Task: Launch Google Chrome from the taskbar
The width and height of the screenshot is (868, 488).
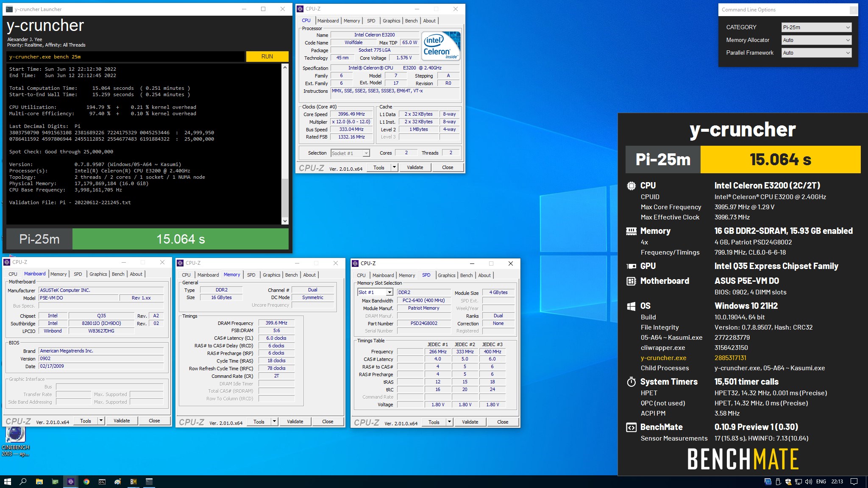Action: (x=86, y=482)
